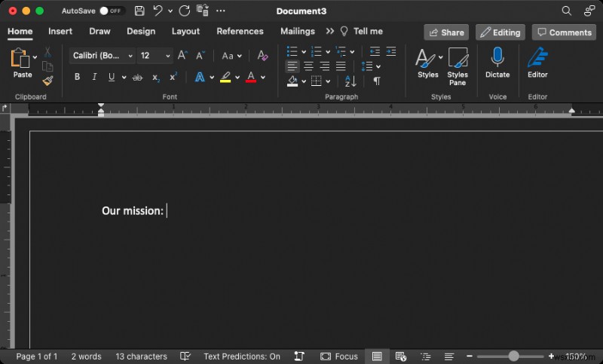Click zoom out minus button
This screenshot has height=364, width=603.
click(469, 356)
